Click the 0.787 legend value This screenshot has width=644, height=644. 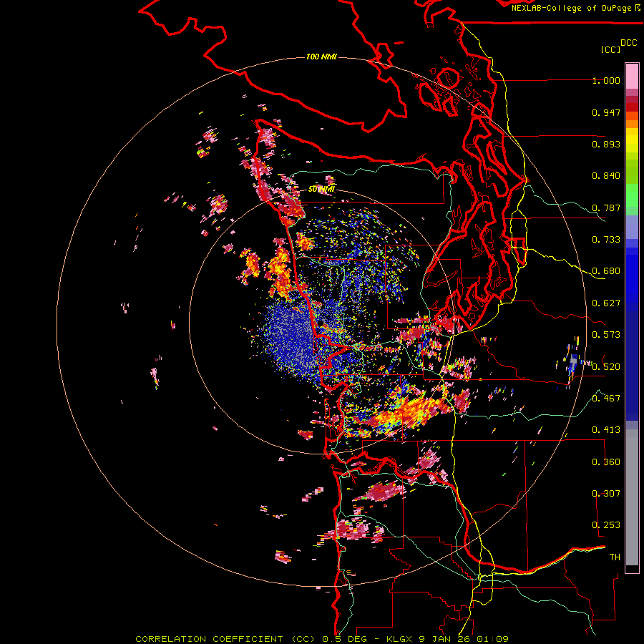606,208
